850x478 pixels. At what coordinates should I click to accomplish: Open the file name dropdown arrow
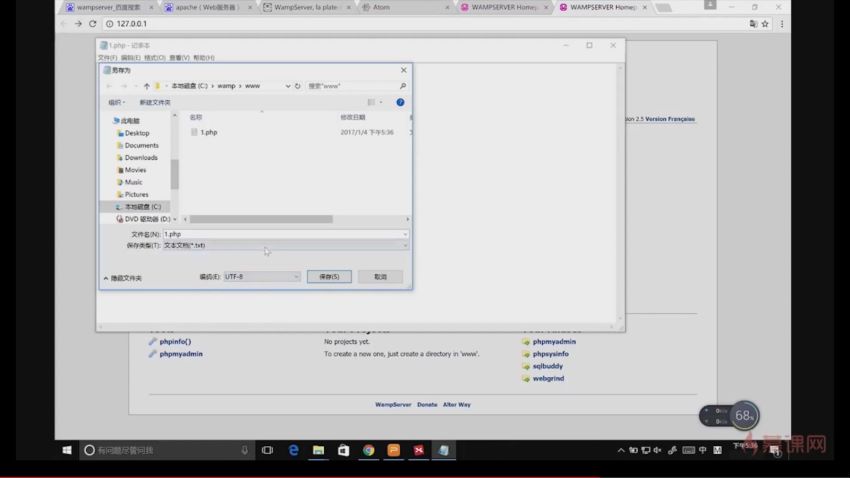click(405, 234)
